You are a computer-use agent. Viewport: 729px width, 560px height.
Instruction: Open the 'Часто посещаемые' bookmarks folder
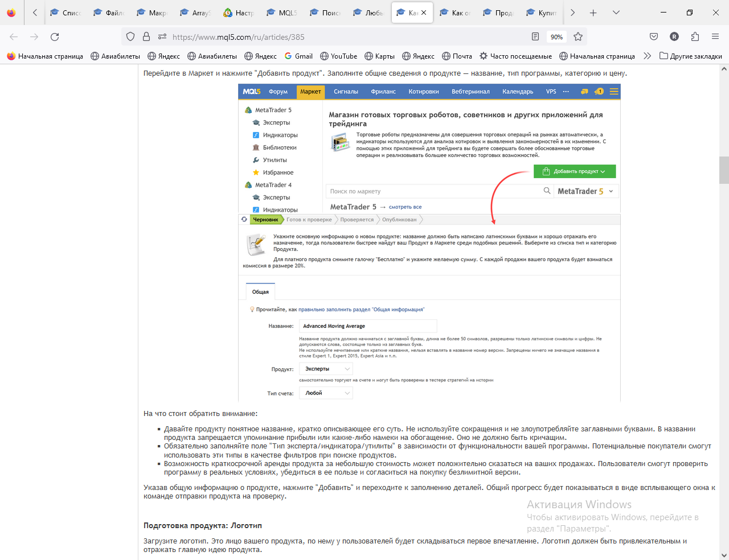pos(516,56)
